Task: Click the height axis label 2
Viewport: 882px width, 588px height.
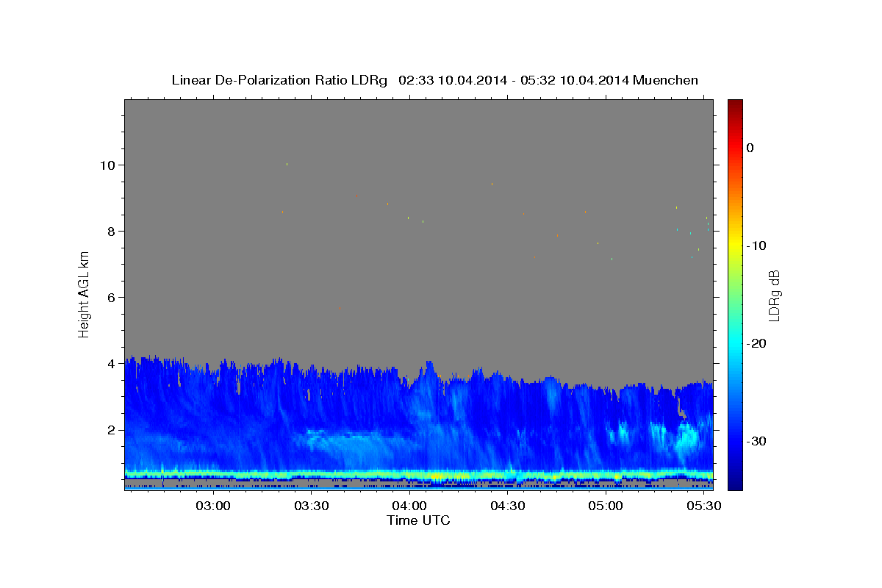Action: click(112, 429)
